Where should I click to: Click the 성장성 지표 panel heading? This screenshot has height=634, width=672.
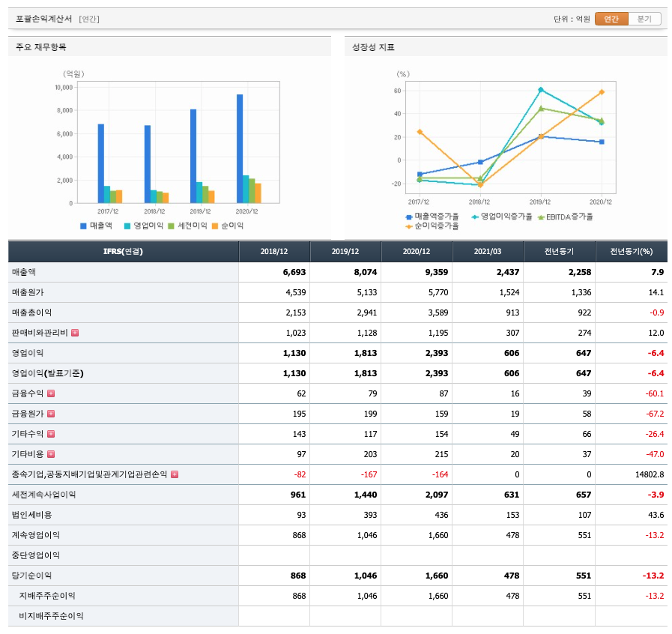pos(373,47)
